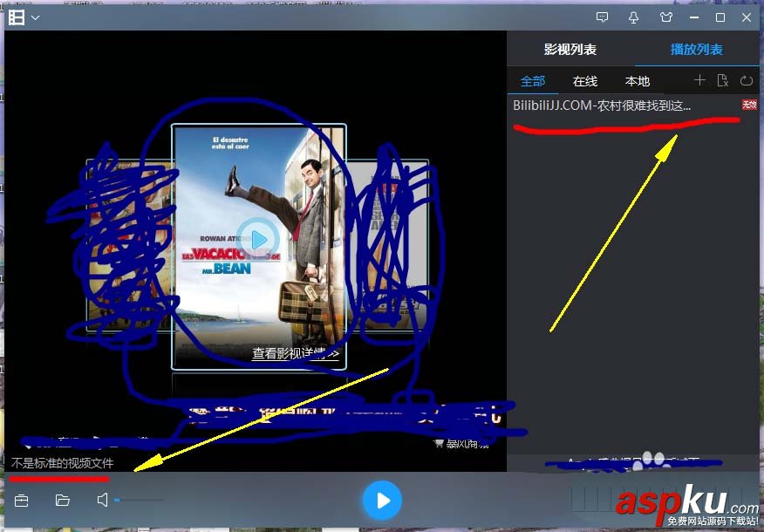Click the new playlist file icon

pyautogui.click(x=723, y=80)
